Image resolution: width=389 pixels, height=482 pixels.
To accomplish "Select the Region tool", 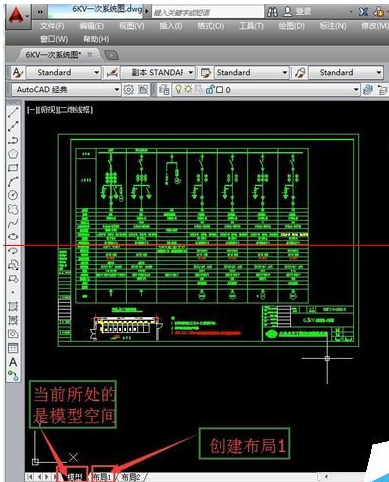I will click(13, 334).
